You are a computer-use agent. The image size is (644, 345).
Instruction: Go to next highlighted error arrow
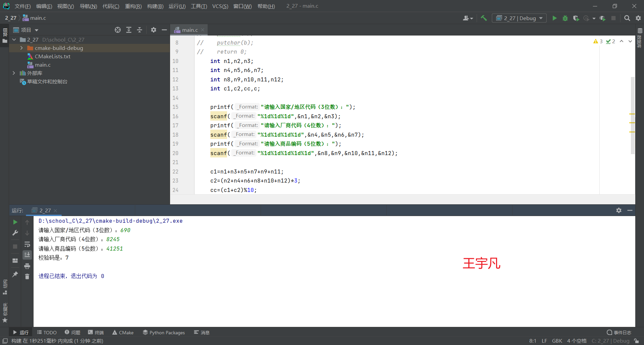(x=630, y=41)
